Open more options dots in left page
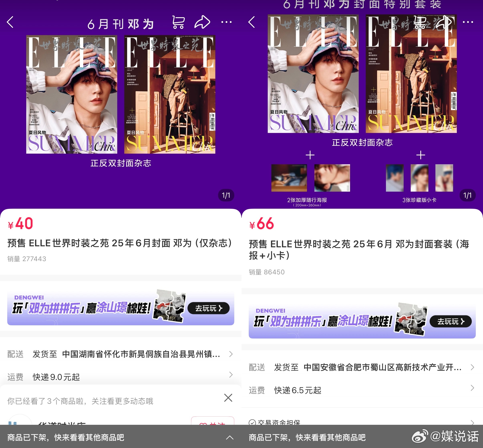 [x=226, y=22]
